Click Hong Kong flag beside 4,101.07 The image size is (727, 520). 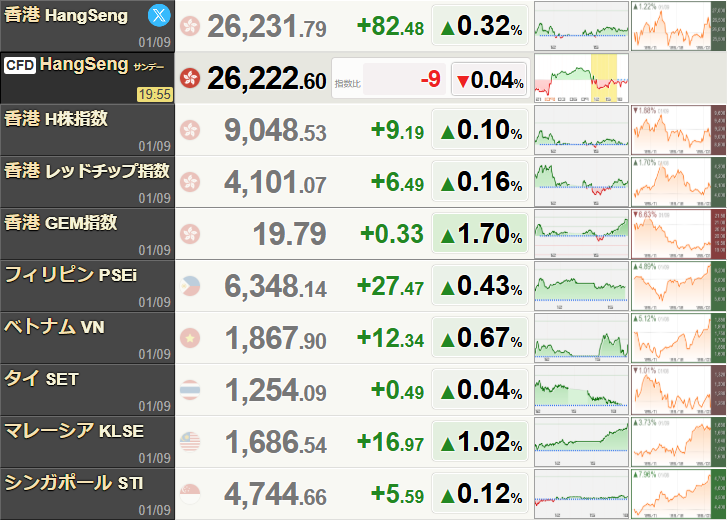(x=190, y=182)
